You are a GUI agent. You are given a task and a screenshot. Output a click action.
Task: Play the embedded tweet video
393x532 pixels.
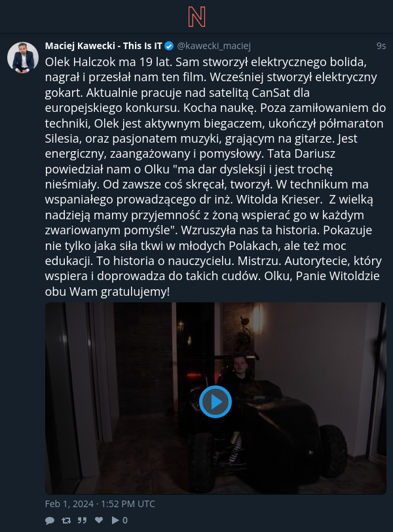coord(215,402)
